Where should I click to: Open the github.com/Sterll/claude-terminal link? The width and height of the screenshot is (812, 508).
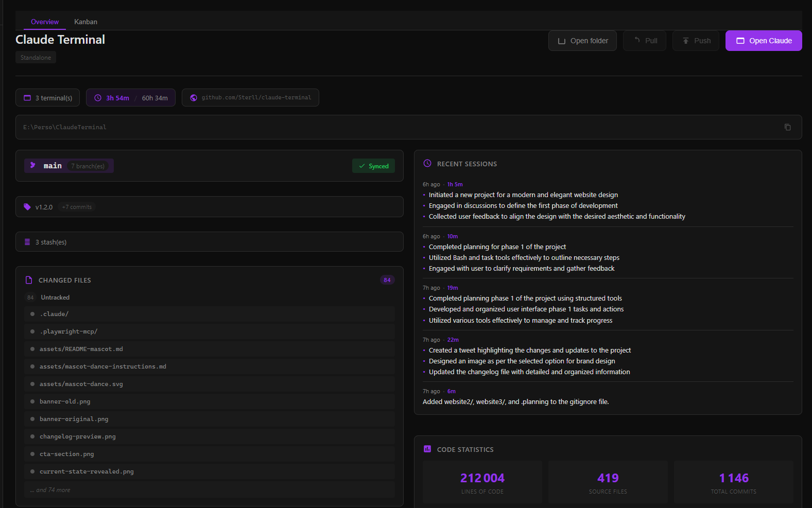(x=256, y=98)
